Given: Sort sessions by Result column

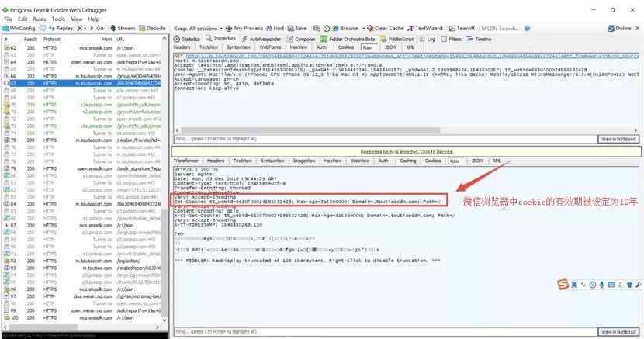Looking at the screenshot, I should [x=30, y=39].
